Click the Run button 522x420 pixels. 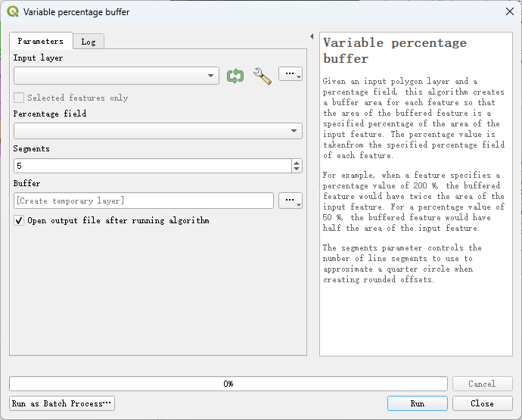(418, 403)
